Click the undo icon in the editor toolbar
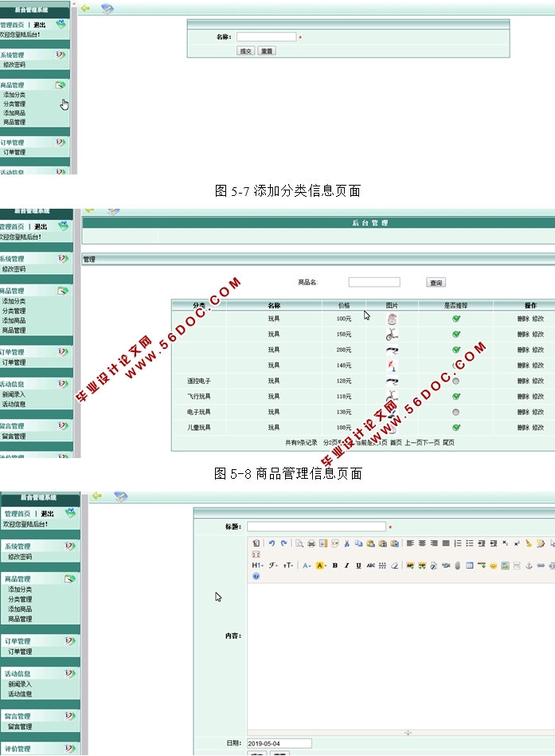Screen dimensions: 555x756 coord(272,543)
